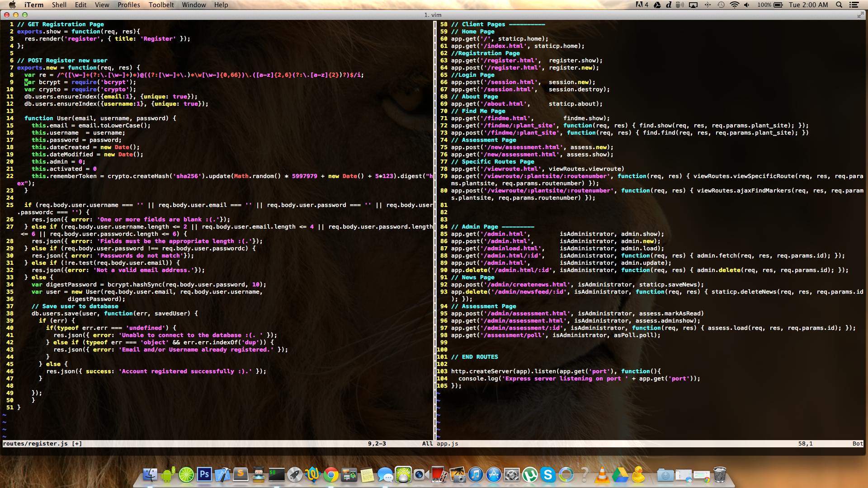Open the Shell menu
Image resolution: width=868 pixels, height=488 pixels.
[59, 5]
